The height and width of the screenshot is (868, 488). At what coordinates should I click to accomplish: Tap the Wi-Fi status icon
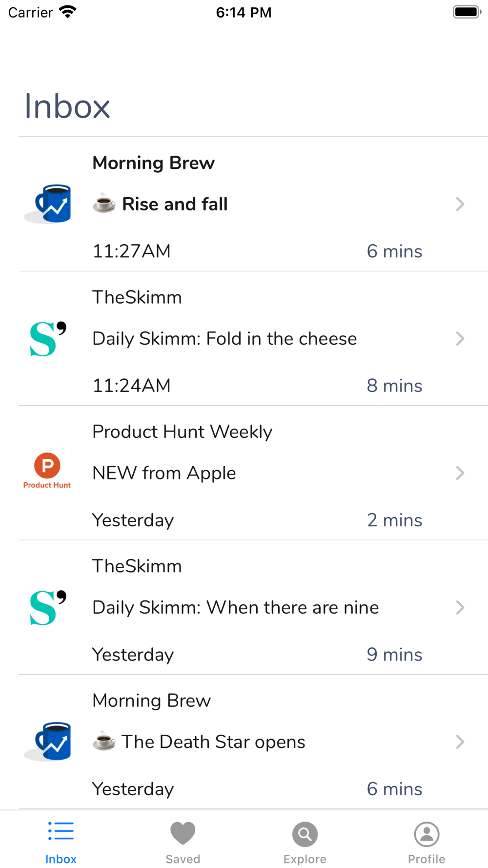[x=68, y=12]
